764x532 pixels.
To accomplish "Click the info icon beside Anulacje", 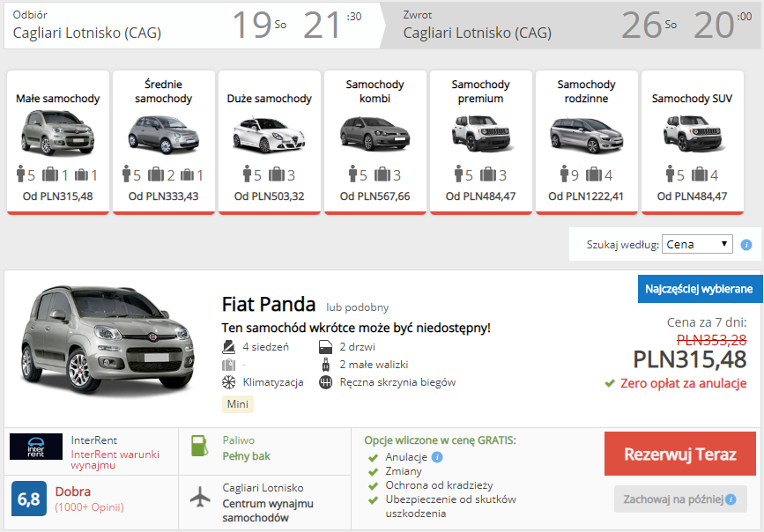I will (437, 457).
